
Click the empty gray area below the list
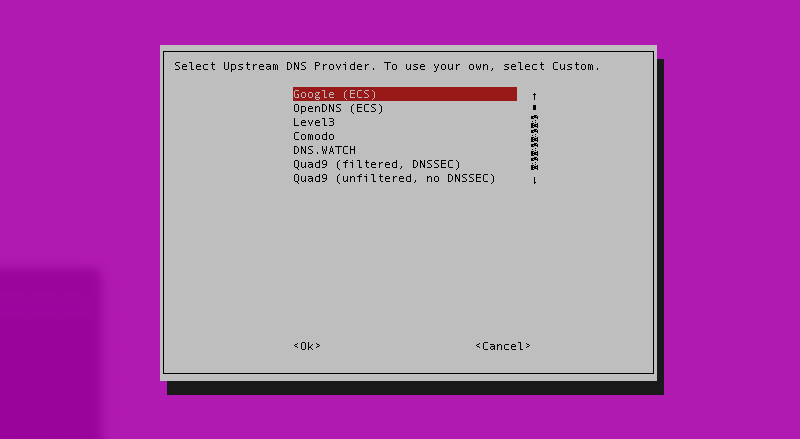point(400,260)
